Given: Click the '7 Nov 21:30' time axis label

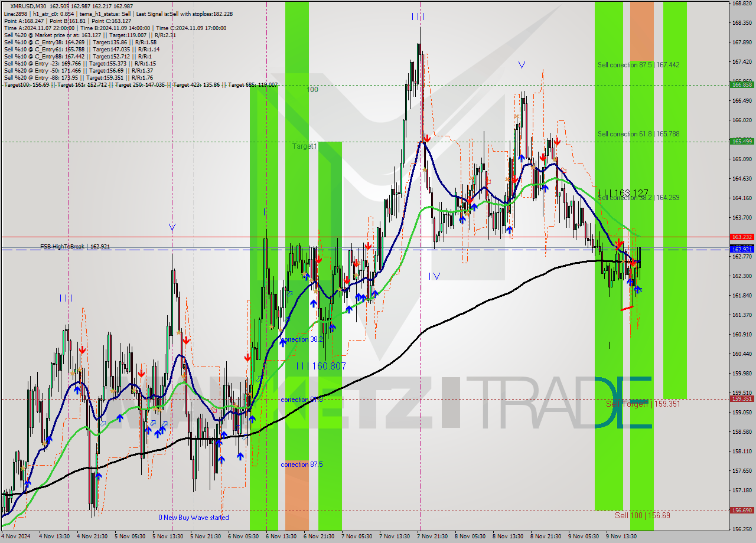Looking at the screenshot, I should pyautogui.click(x=433, y=537).
